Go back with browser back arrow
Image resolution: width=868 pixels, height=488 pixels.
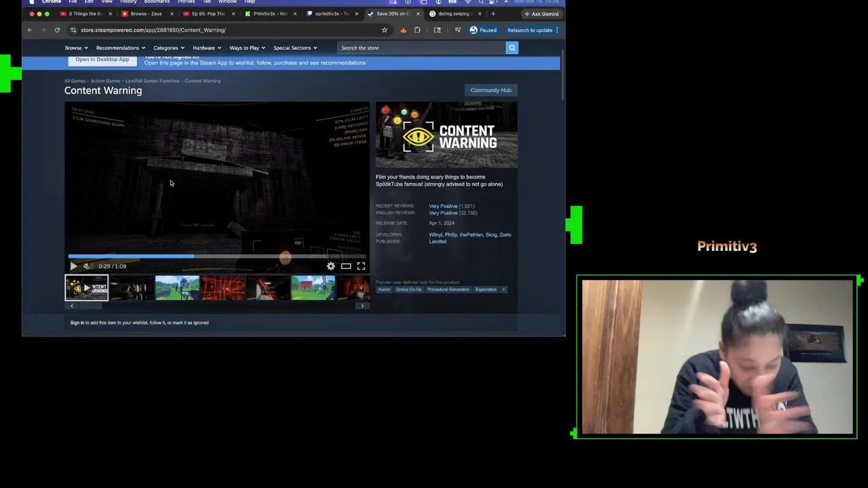tap(30, 30)
